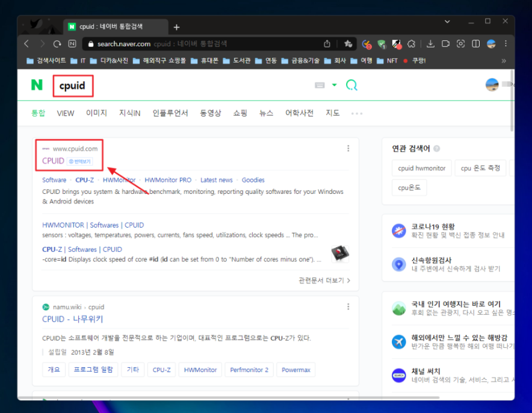Go back with browser back arrow

pos(27,44)
